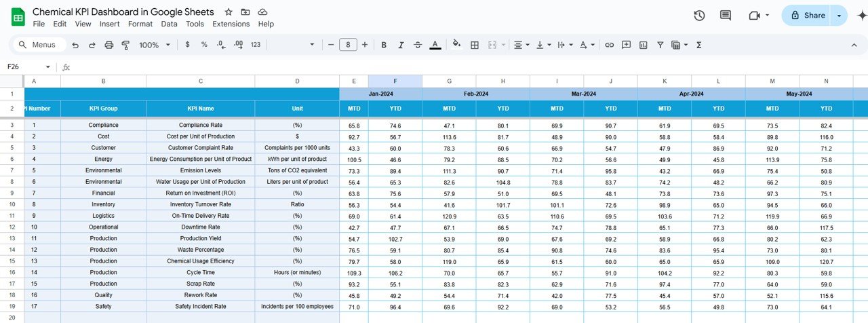Open the Extensions menu
Image resolution: width=868 pixels, height=323 pixels.
(231, 24)
